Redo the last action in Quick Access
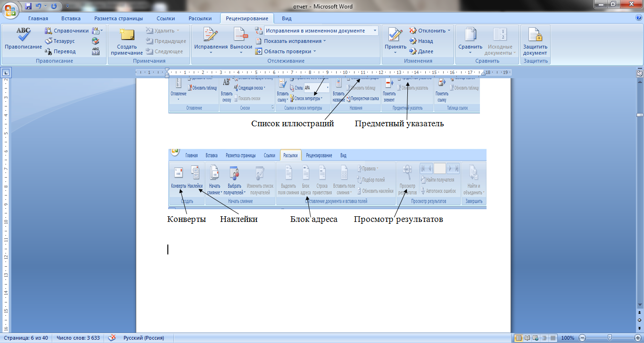The height and width of the screenshot is (343, 644). [54, 6]
